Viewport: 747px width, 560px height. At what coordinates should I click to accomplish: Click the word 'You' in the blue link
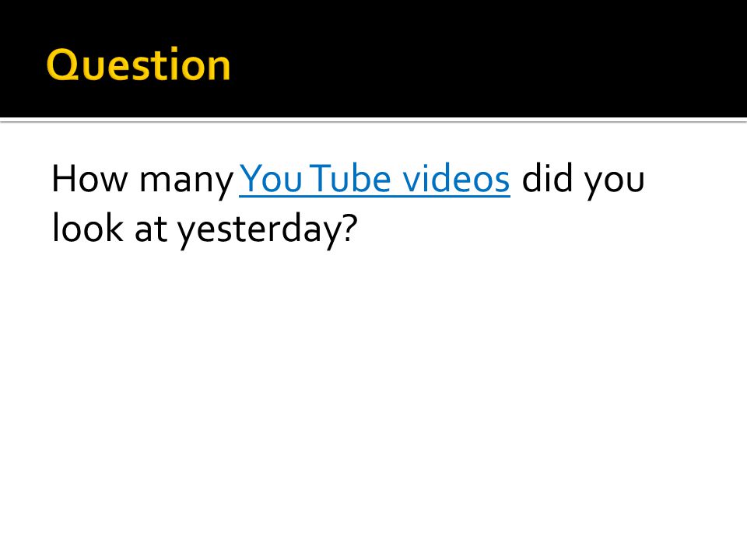pos(271,179)
